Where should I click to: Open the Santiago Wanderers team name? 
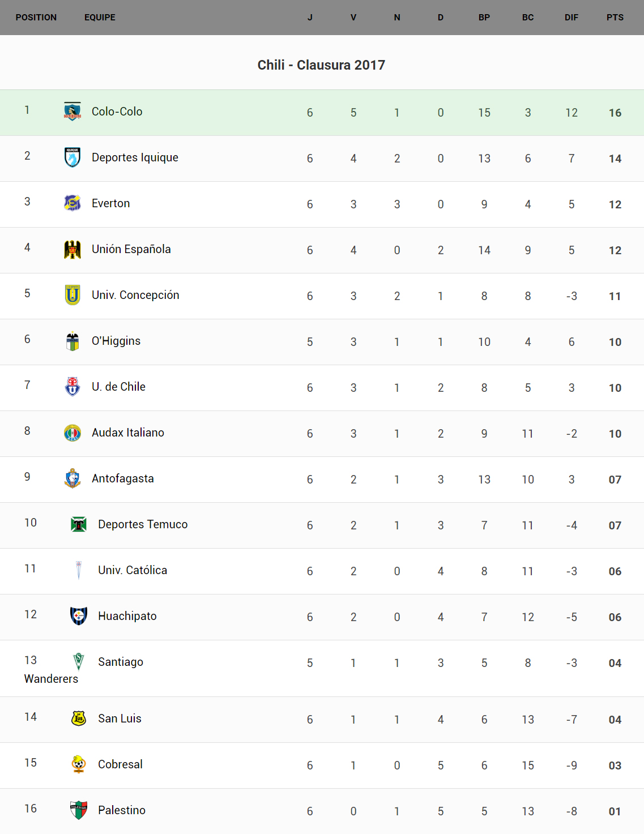point(120,662)
